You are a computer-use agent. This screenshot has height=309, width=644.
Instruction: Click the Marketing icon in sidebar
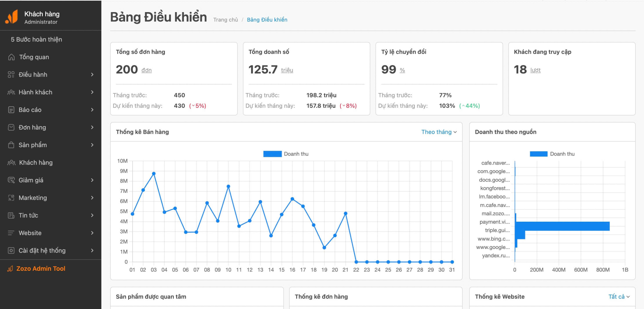coord(11,198)
